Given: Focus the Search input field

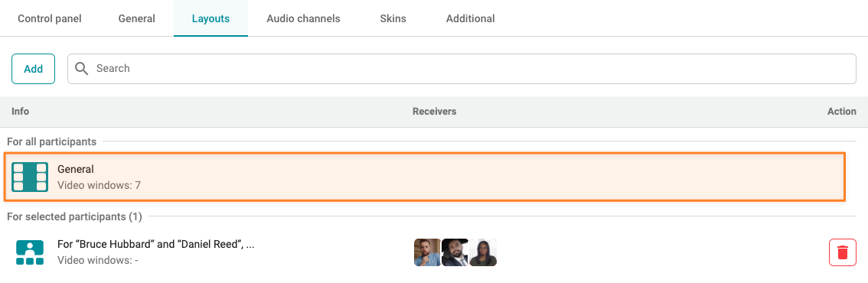Looking at the screenshot, I should [x=462, y=69].
